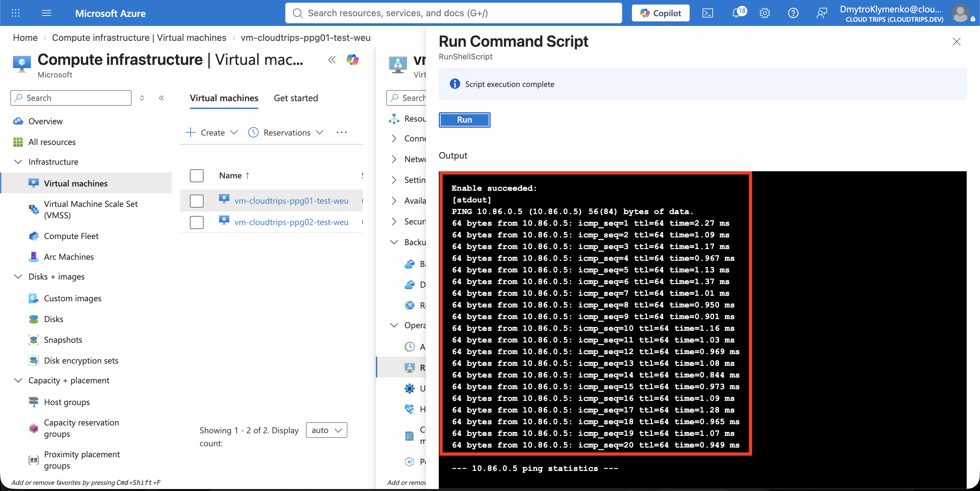Collapse the Compute infrastructure blade with double chevron
This screenshot has height=491, width=980.
[x=332, y=60]
